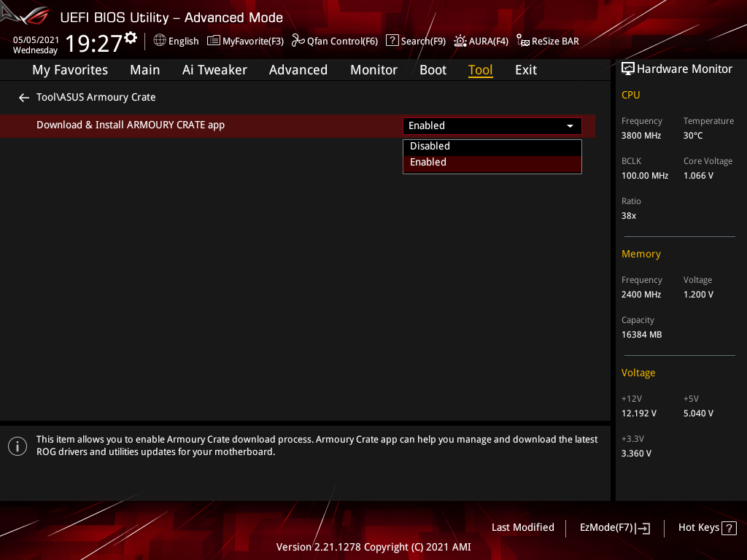
Task: Launch Qfan Control(F6)
Action: [334, 41]
